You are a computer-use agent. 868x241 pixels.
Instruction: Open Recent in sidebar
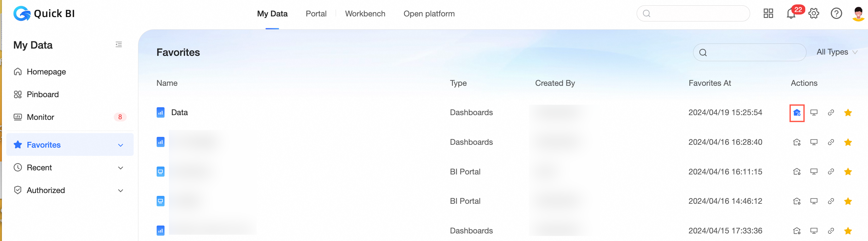(x=70, y=168)
